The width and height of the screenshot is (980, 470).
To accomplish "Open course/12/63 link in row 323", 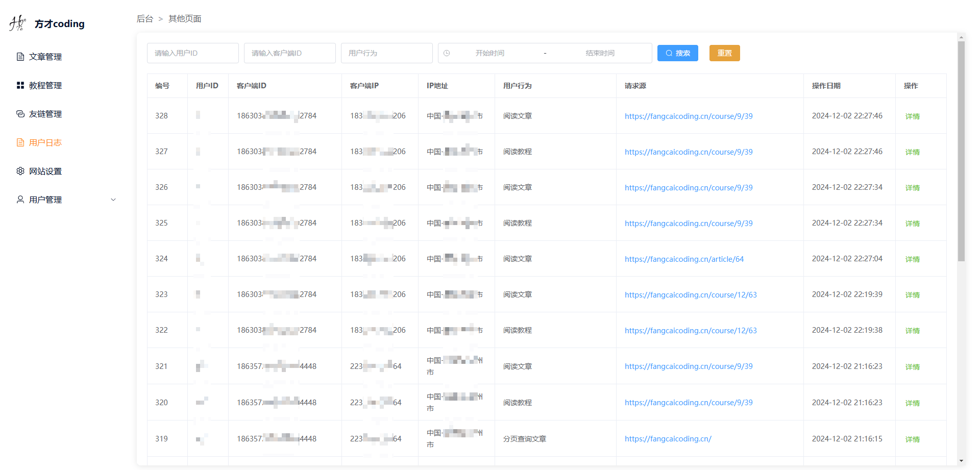I will click(691, 295).
